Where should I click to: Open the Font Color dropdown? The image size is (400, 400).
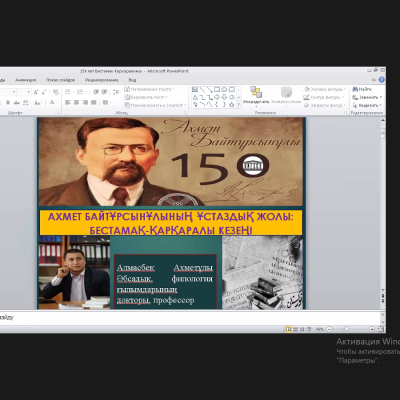pos(53,103)
